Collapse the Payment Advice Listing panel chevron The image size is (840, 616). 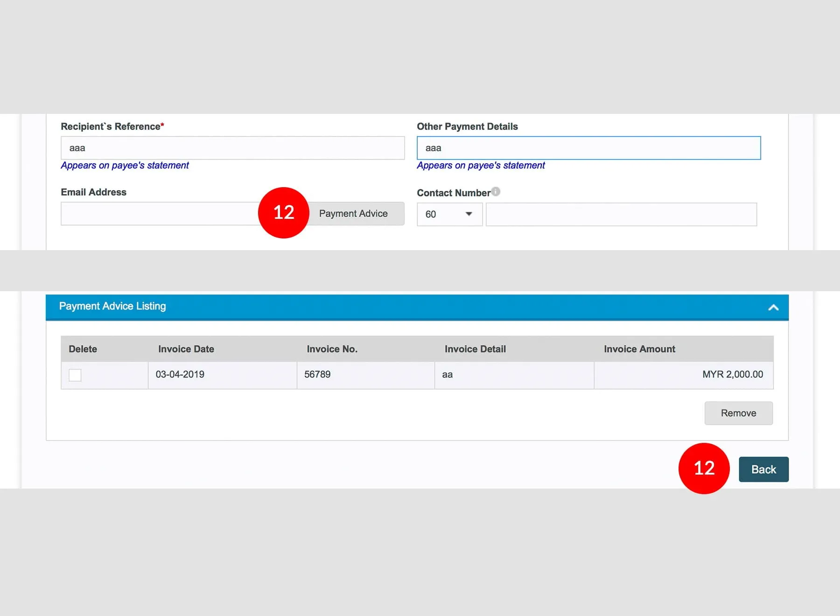773,308
